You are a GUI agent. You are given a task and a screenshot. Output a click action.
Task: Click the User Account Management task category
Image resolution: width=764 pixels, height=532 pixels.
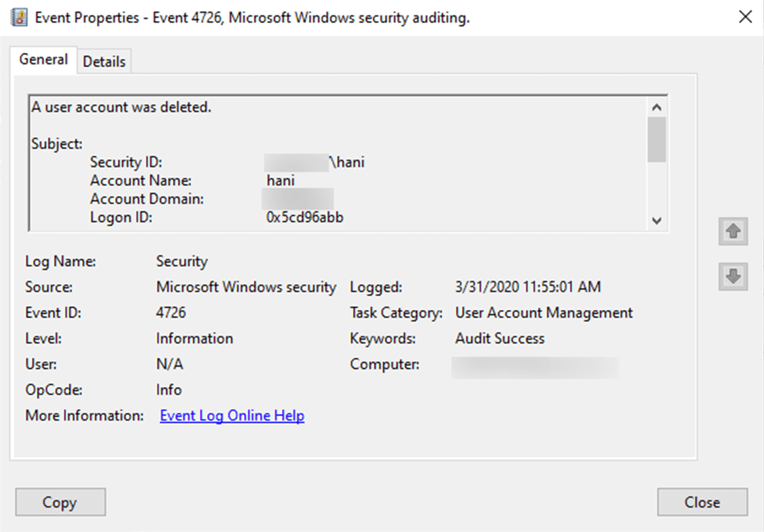543,313
